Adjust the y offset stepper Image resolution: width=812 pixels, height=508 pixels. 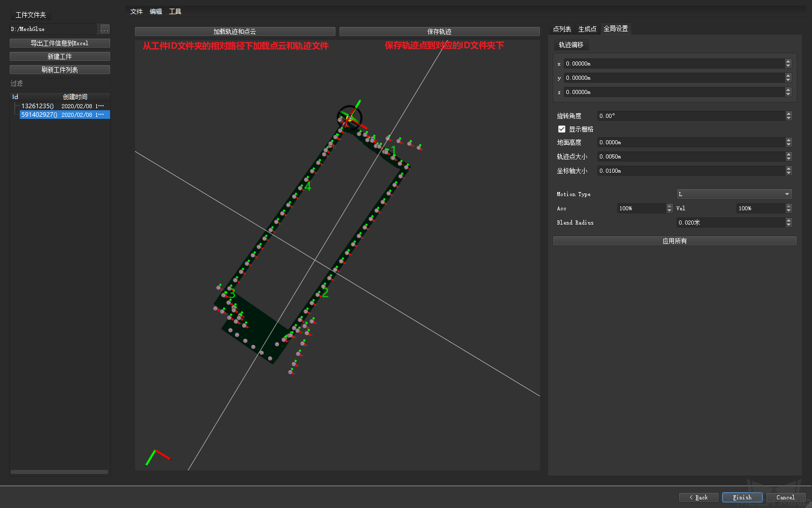(x=788, y=78)
